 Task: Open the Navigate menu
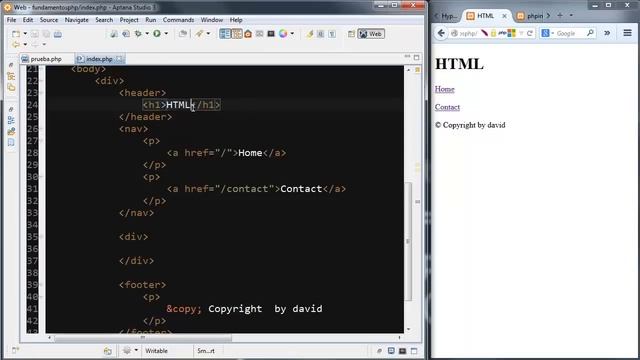[x=76, y=20]
